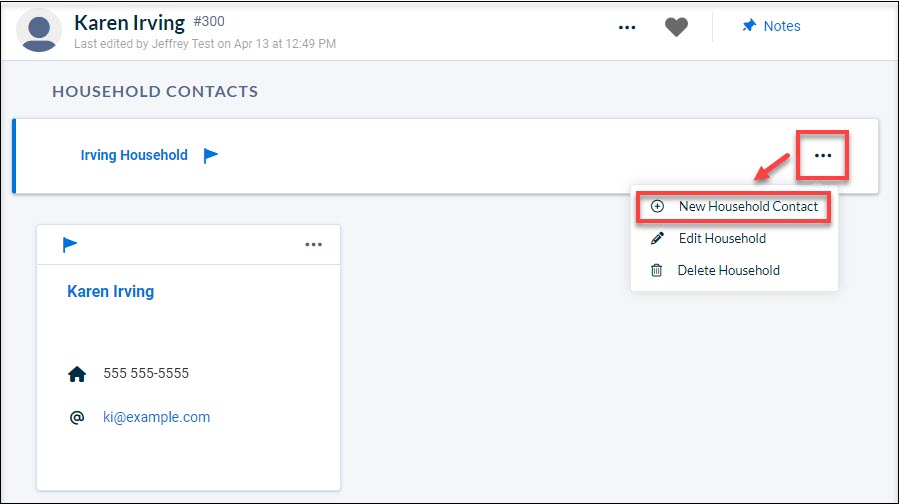This screenshot has width=899, height=504.
Task: Choose Edit Household from the menu
Action: 734,239
